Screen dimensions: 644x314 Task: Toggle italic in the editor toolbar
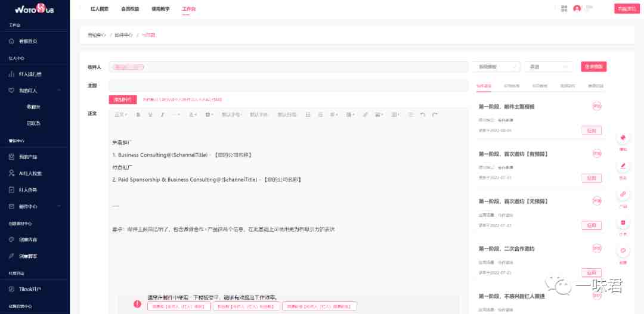tap(163, 115)
